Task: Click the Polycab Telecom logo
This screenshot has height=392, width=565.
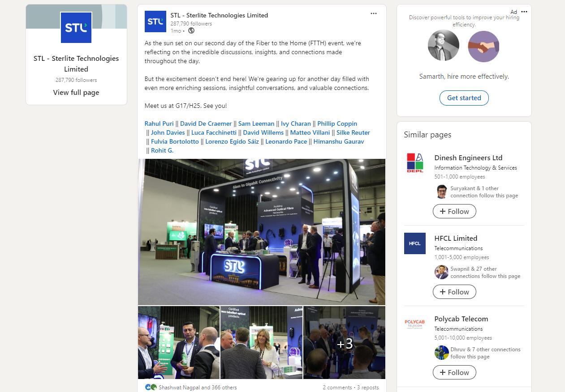Action: [415, 324]
